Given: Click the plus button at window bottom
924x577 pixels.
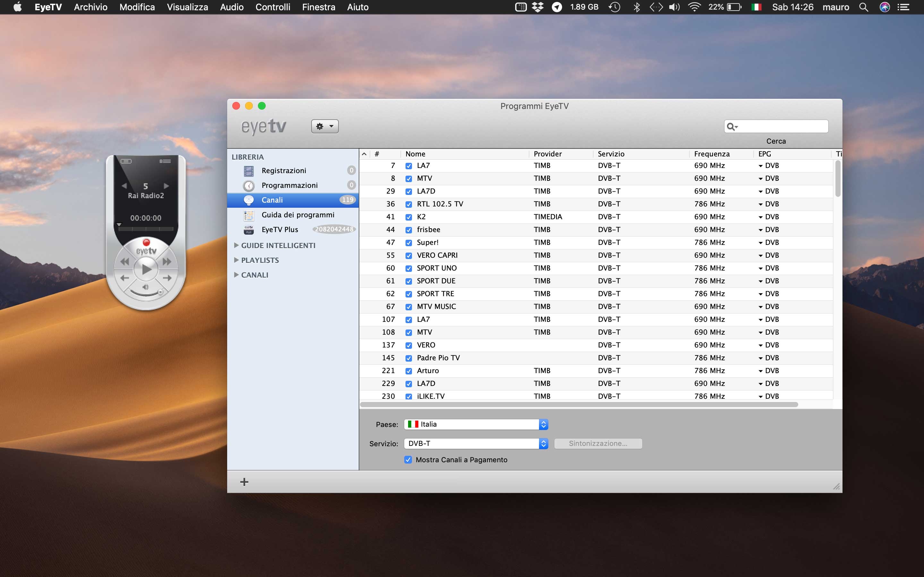Looking at the screenshot, I should [244, 482].
